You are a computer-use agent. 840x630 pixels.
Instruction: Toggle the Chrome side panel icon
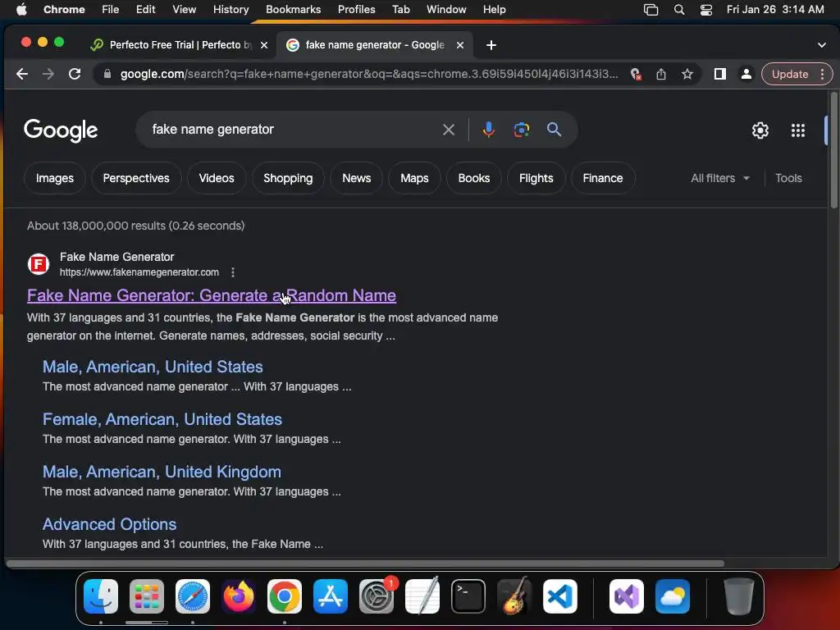(720, 74)
